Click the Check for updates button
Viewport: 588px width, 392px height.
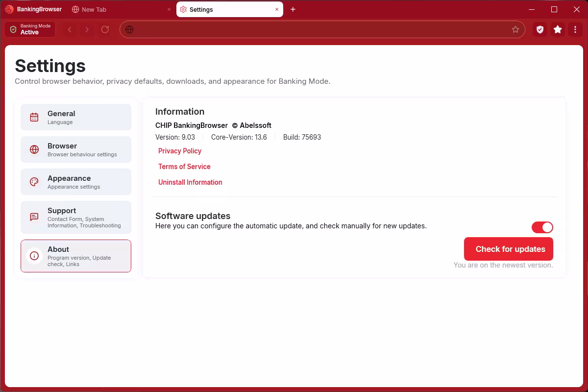pos(509,249)
